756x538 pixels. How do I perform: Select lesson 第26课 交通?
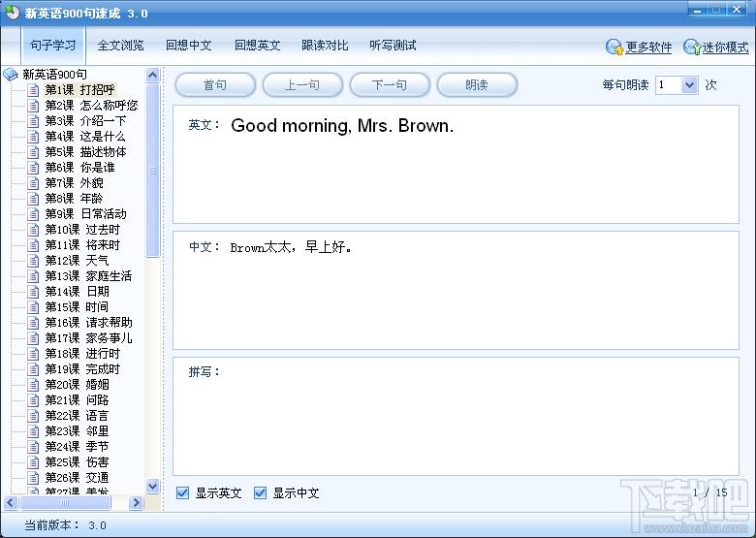coord(78,477)
